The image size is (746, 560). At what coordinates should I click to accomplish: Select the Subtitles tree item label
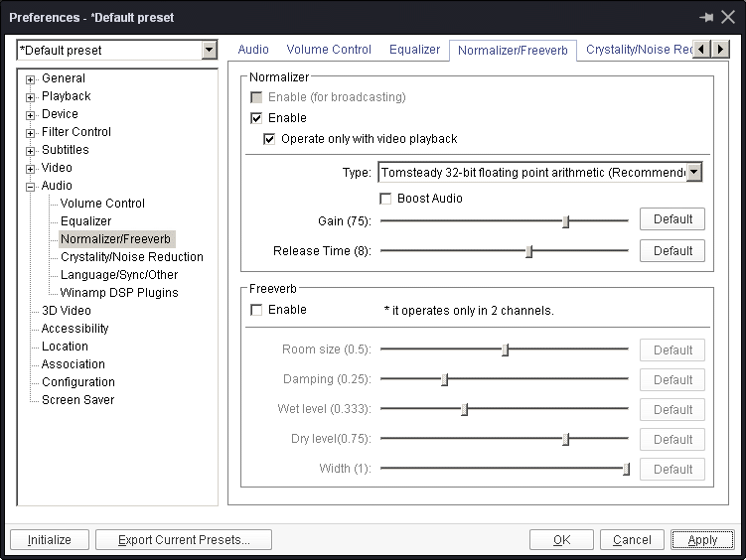click(x=66, y=150)
